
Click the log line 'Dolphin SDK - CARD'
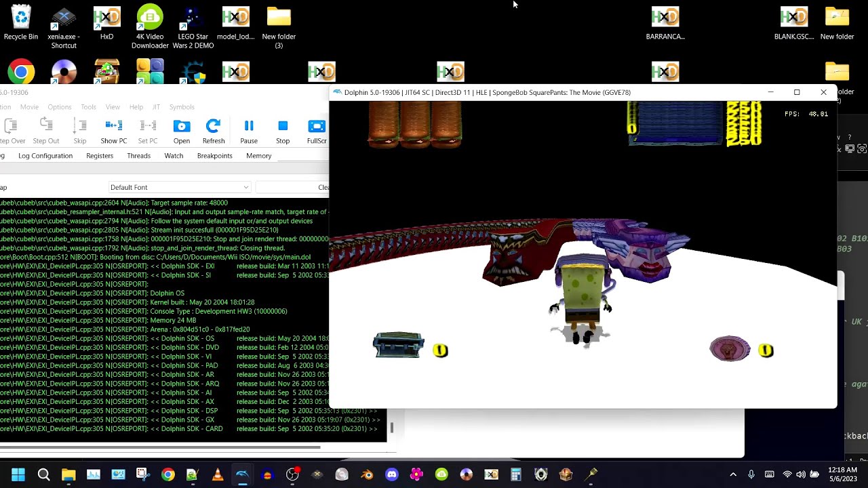189,429
